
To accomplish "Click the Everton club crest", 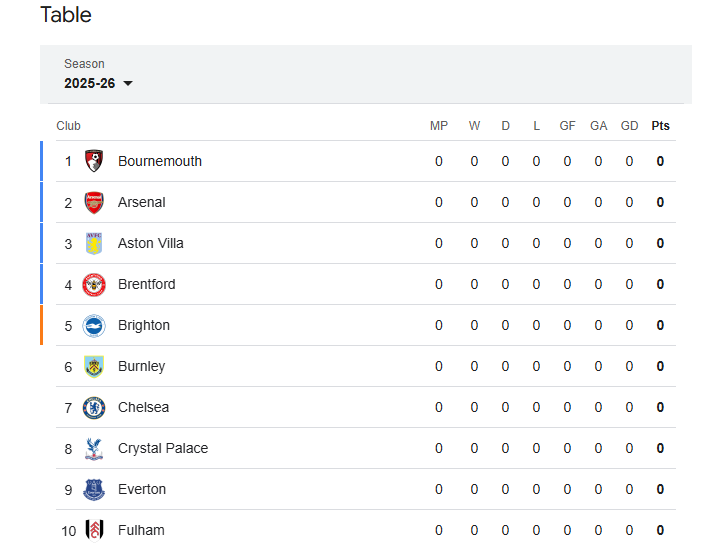I will pyautogui.click(x=94, y=490).
